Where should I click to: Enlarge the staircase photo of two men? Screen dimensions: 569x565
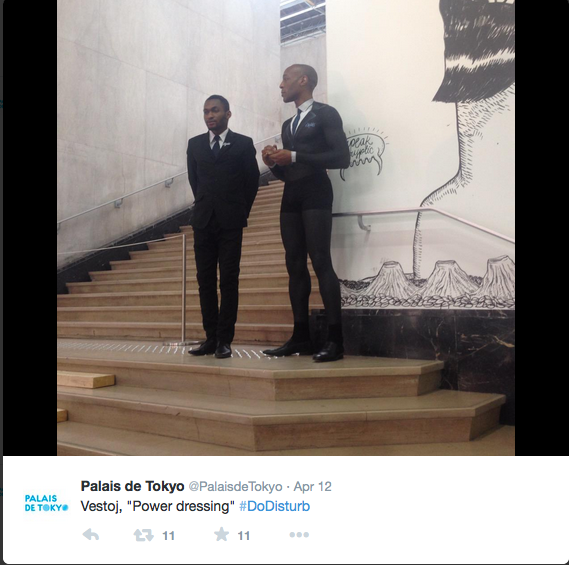286,228
